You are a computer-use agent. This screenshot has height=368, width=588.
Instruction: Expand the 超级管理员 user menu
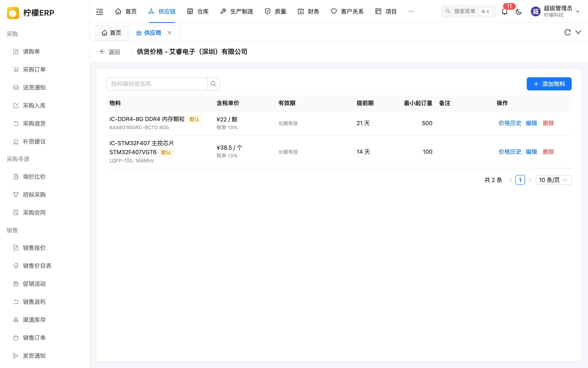(556, 11)
